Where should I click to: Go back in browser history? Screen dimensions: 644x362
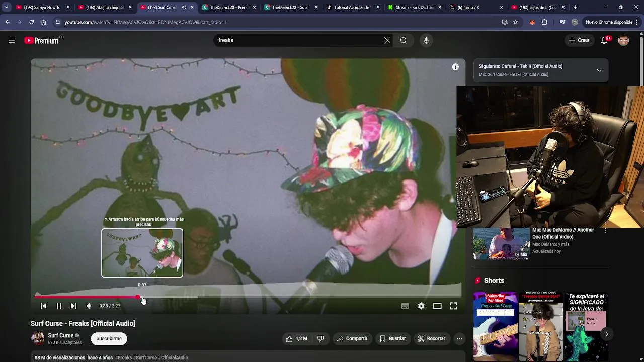tap(7, 22)
